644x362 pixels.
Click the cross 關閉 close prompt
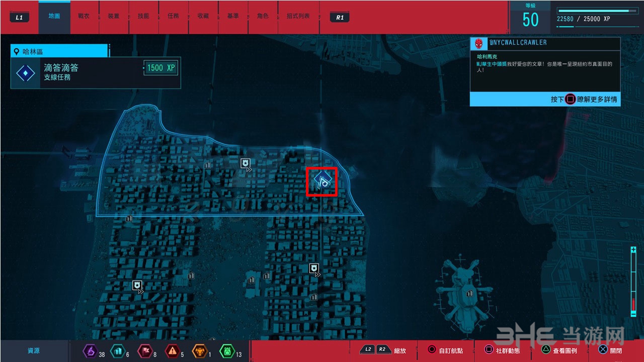point(610,350)
